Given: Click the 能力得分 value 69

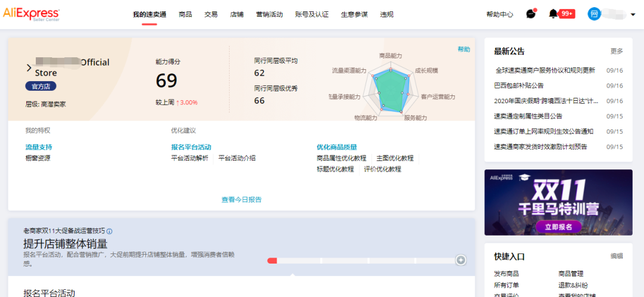Looking at the screenshot, I should coord(166,81).
